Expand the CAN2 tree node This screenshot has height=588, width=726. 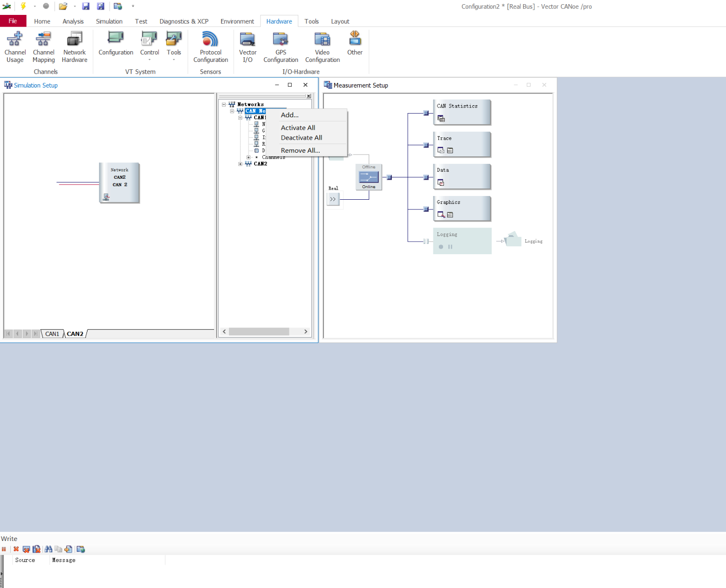click(x=241, y=164)
